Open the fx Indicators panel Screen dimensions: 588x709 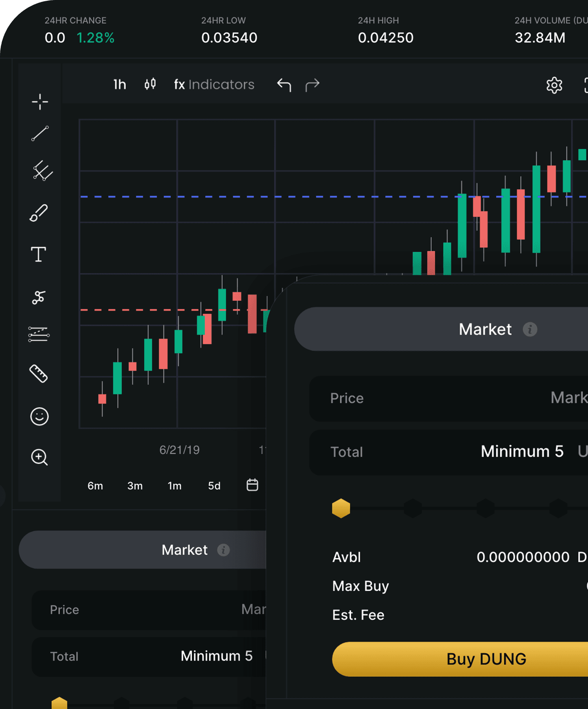pos(214,85)
